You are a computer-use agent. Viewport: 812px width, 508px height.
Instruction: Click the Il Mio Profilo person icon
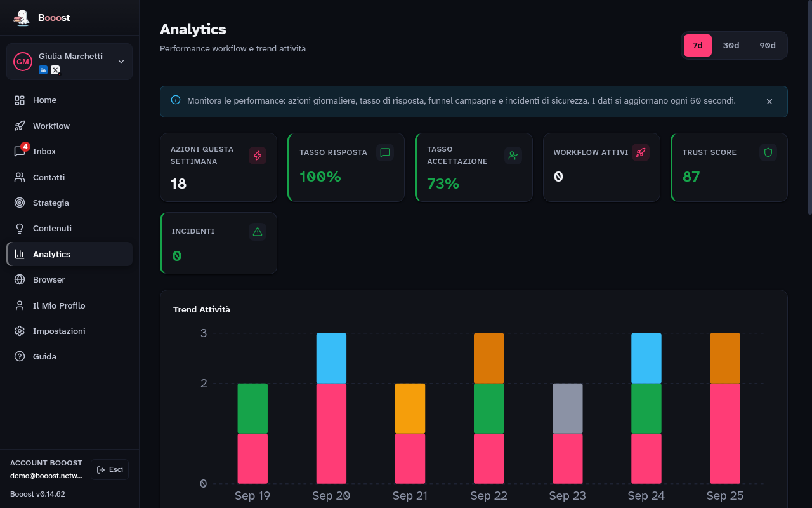pyautogui.click(x=20, y=305)
